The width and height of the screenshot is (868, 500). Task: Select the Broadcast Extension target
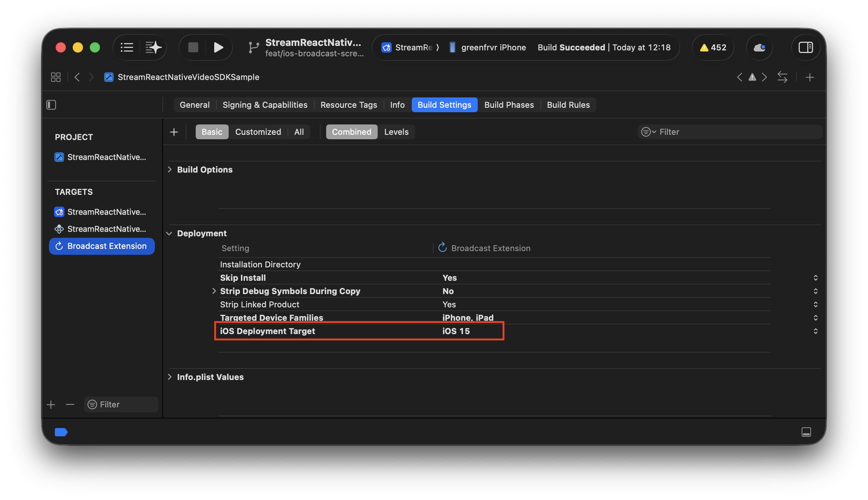[102, 246]
